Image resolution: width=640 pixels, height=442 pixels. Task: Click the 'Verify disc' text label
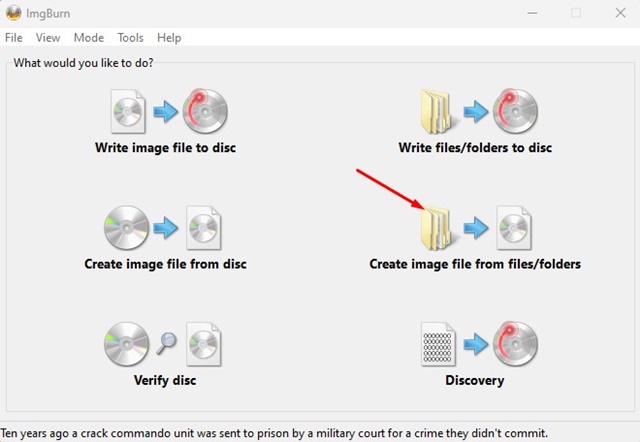point(165,380)
